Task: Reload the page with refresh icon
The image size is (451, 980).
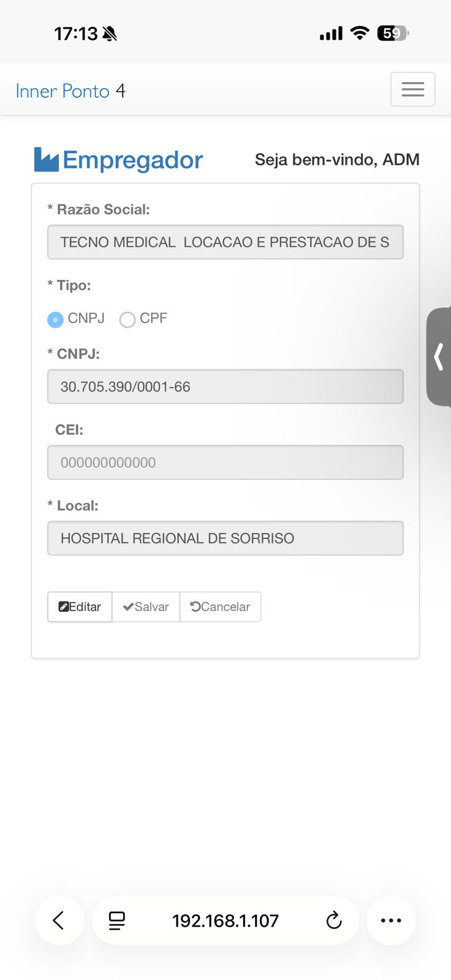Action: pos(333,920)
